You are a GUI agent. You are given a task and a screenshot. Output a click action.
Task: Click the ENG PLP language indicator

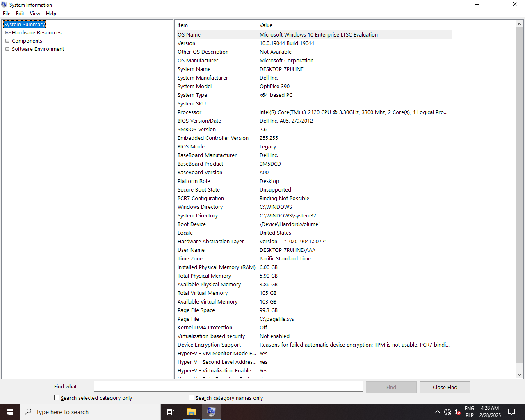[x=470, y=412]
